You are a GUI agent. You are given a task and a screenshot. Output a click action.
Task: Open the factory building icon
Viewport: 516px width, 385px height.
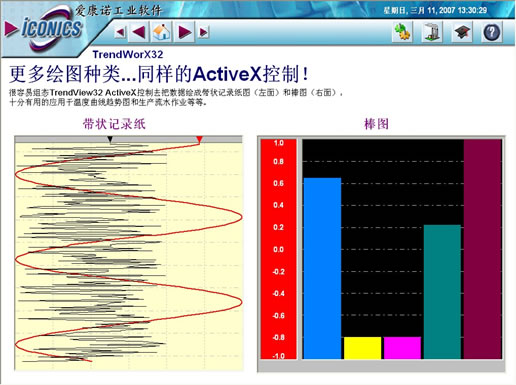click(x=432, y=32)
